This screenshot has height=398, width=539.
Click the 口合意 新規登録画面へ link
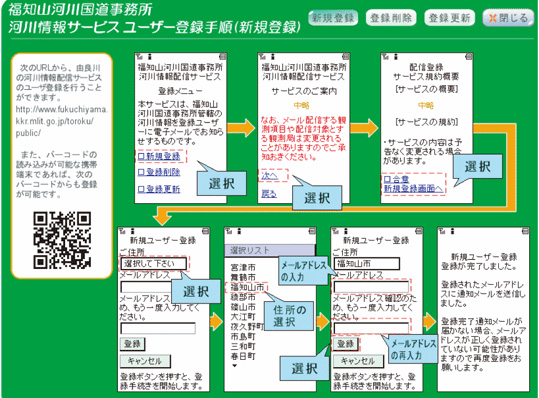tap(413, 184)
